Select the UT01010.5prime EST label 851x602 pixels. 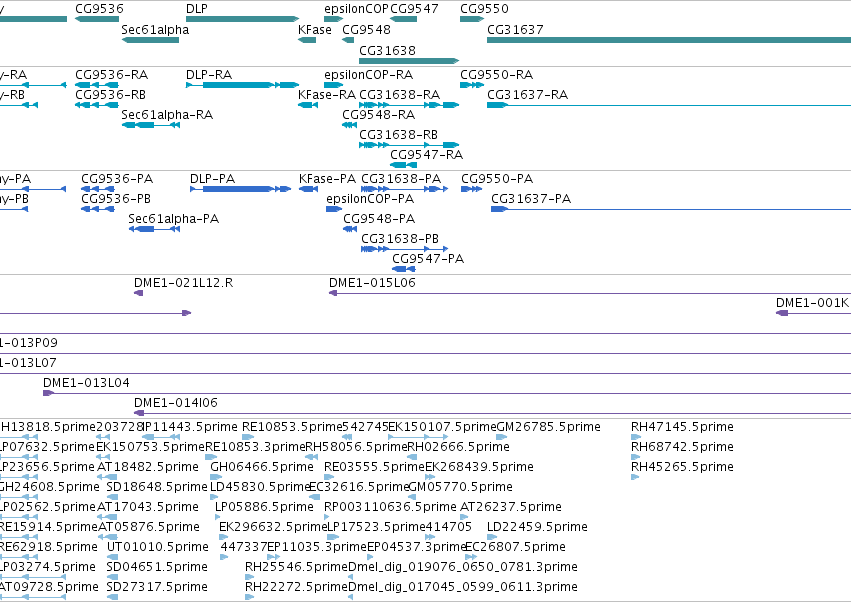[158, 547]
